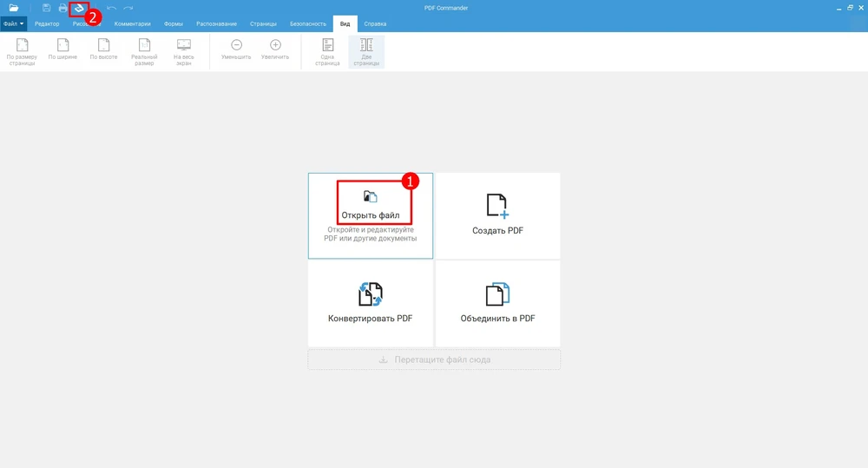The height and width of the screenshot is (468, 868).
Task: Switch to full screen mode
Action: 184,52
